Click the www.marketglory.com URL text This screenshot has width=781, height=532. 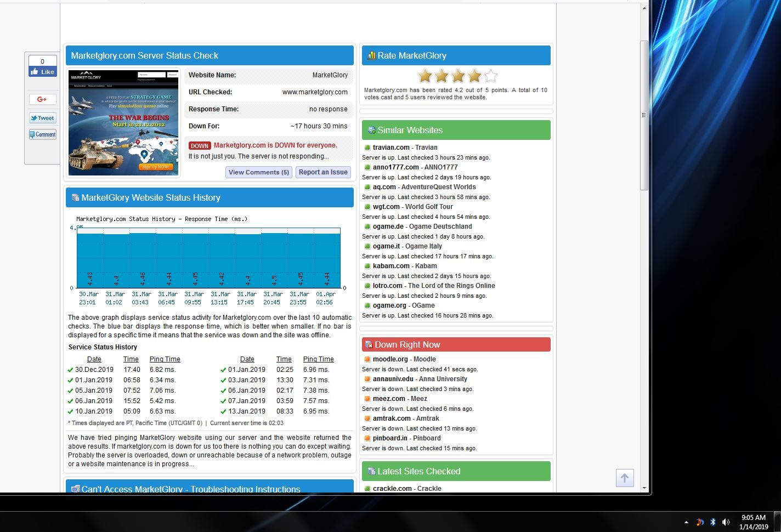[315, 92]
